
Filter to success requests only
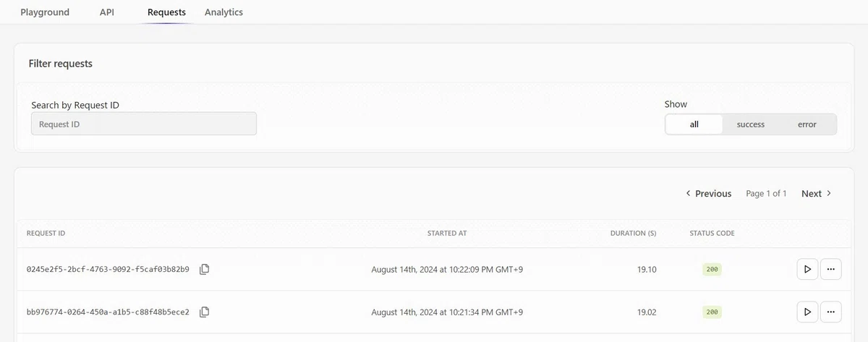pyautogui.click(x=750, y=124)
